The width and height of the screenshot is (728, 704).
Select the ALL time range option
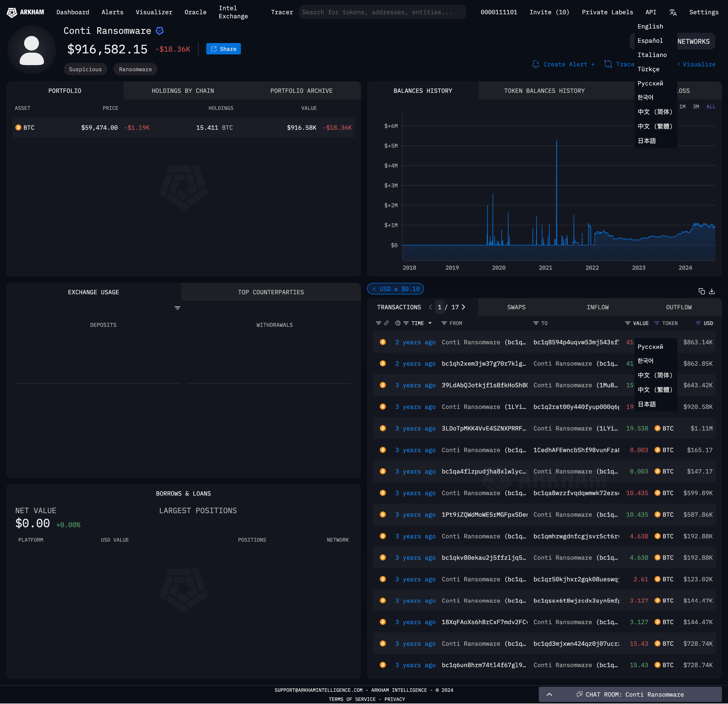click(x=710, y=107)
